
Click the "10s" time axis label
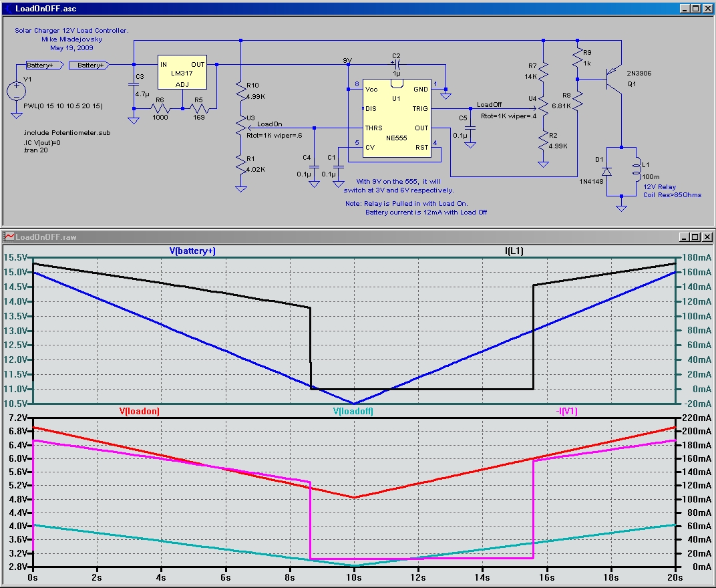coord(354,577)
